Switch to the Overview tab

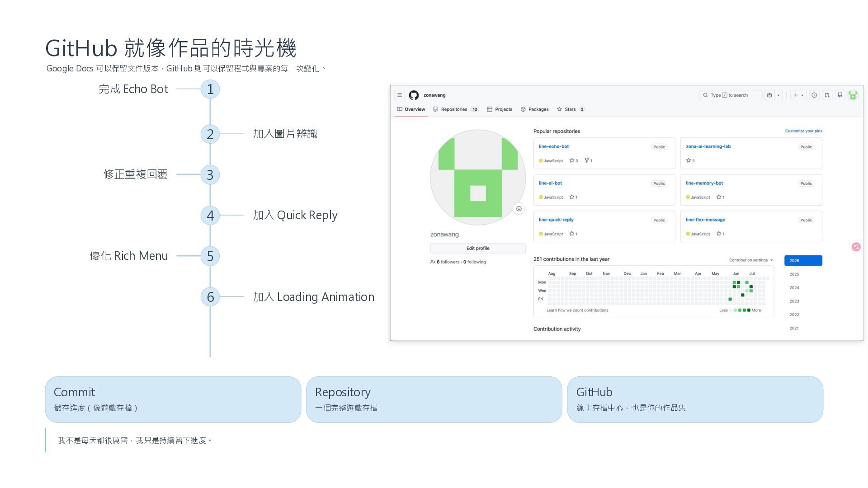click(411, 109)
